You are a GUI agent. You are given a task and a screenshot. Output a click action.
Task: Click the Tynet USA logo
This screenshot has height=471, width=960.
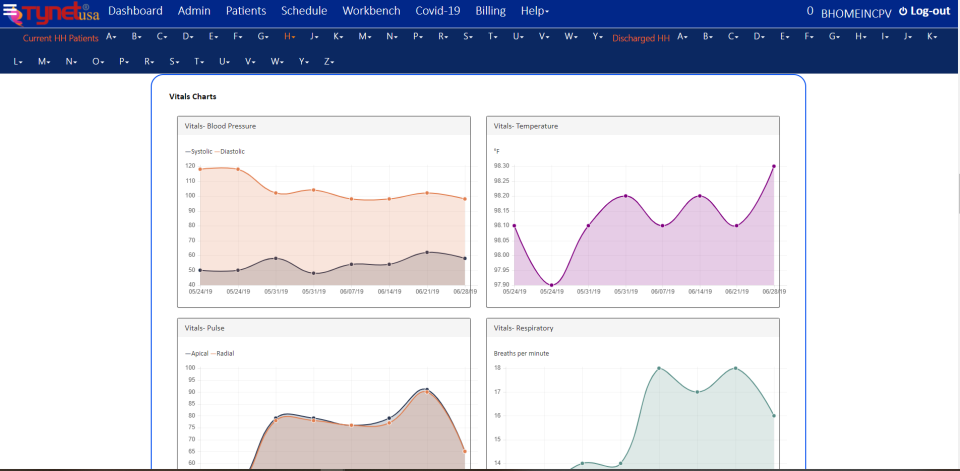pyautogui.click(x=60, y=14)
